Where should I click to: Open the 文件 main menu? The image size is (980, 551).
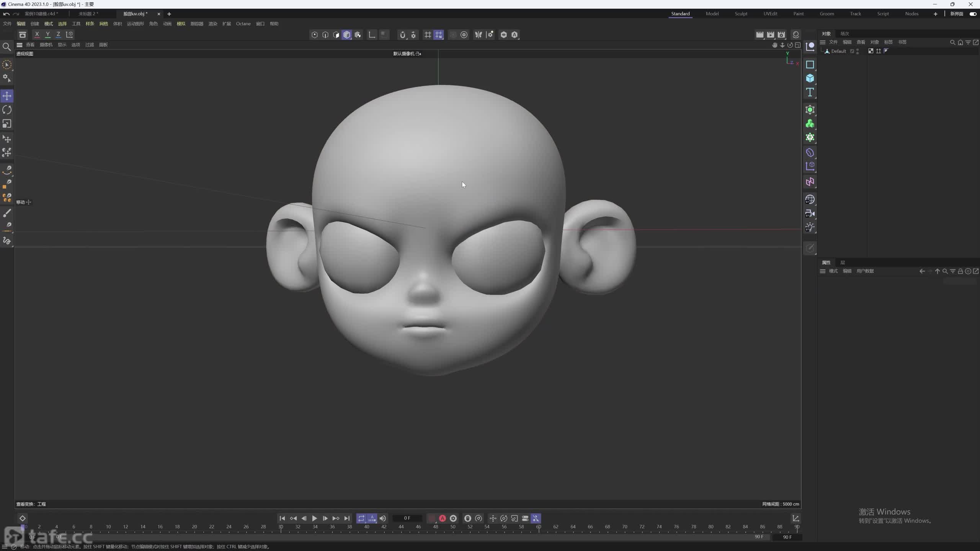coord(7,24)
